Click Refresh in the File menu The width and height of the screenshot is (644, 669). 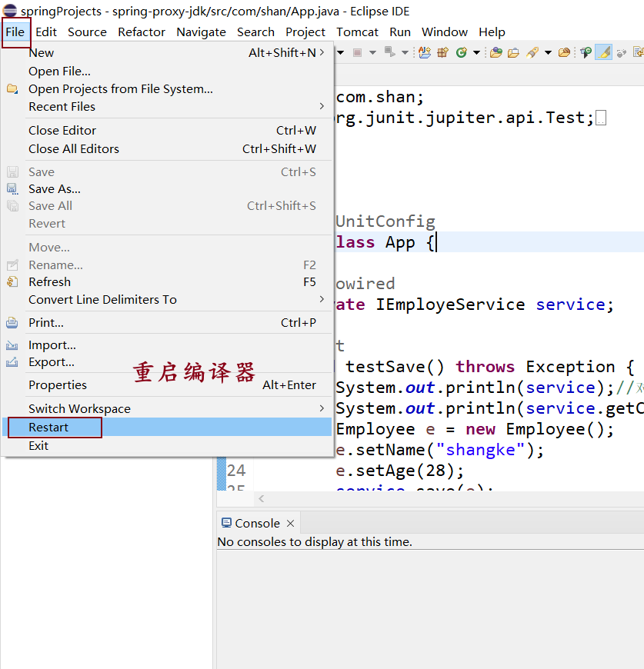pos(167,282)
